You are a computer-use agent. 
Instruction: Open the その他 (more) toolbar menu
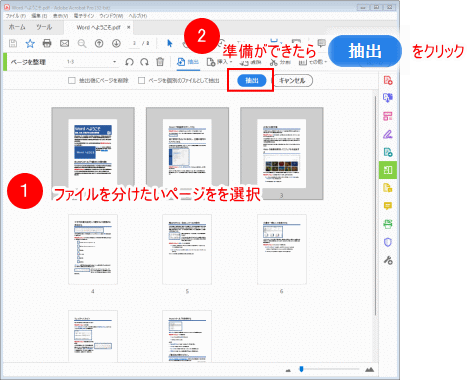(x=312, y=62)
